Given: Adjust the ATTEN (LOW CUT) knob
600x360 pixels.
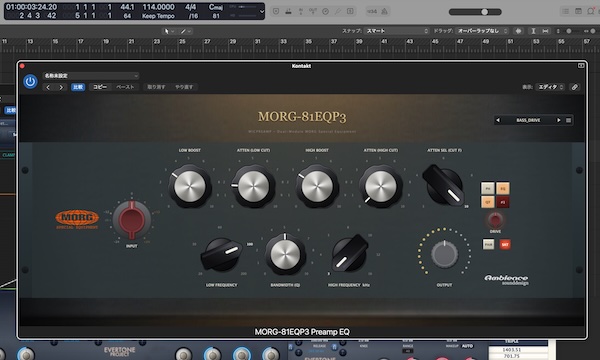Looking at the screenshot, I should coord(253,186).
